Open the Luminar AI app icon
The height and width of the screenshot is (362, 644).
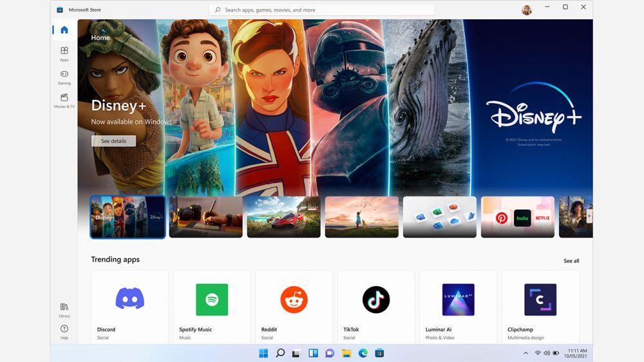[459, 300]
